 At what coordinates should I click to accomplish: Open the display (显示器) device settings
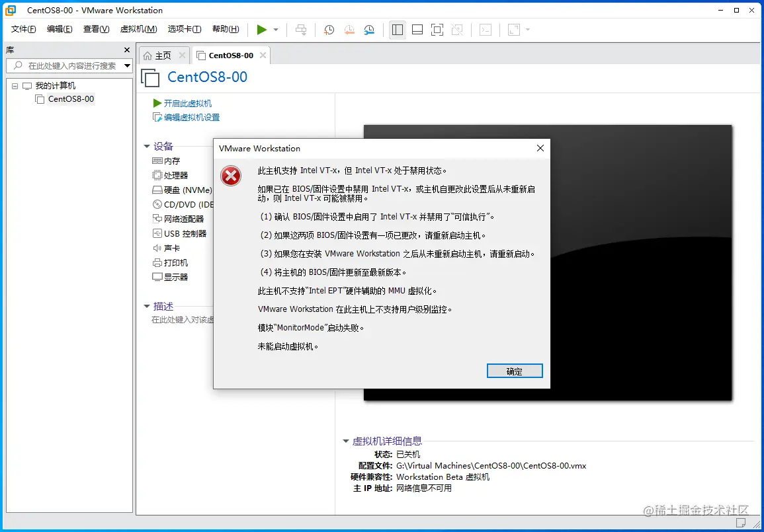click(173, 277)
